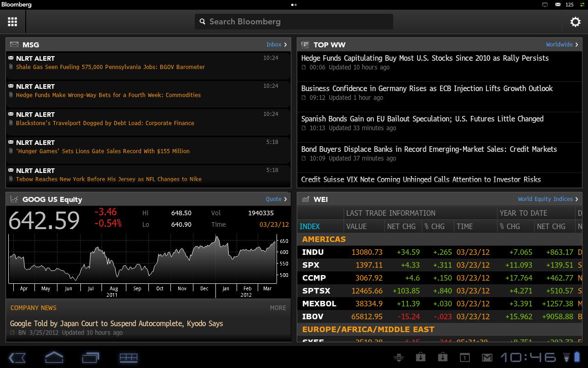The image size is (588, 368).
Task: Click the GOOG last price 642.59
Action: (44, 220)
